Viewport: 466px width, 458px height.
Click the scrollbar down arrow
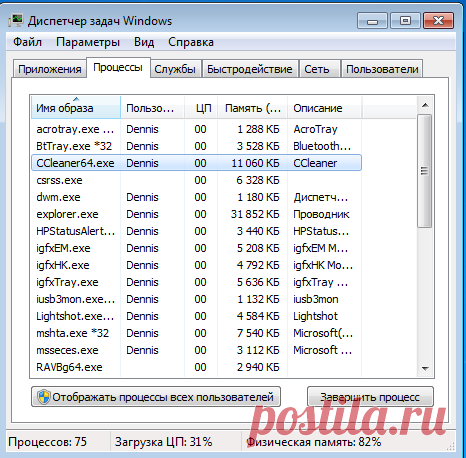coord(425,368)
